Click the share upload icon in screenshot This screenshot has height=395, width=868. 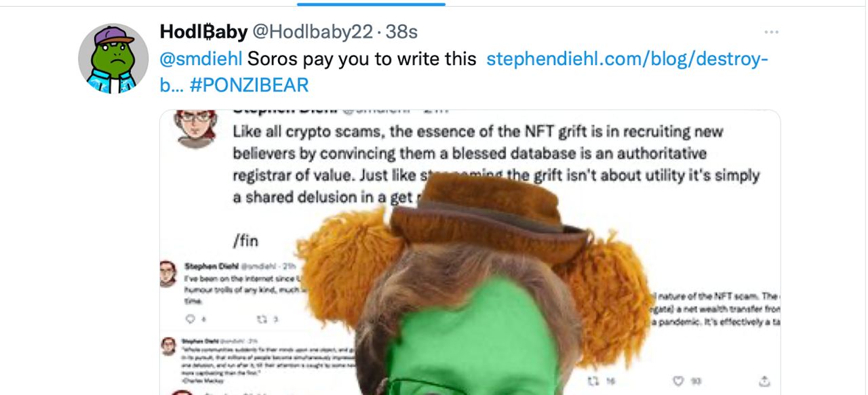tap(764, 381)
